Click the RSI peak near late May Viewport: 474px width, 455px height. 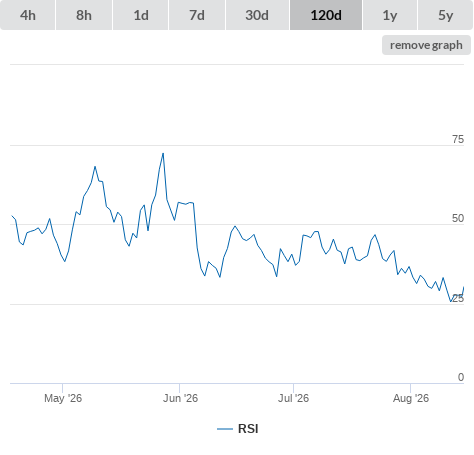point(163,154)
